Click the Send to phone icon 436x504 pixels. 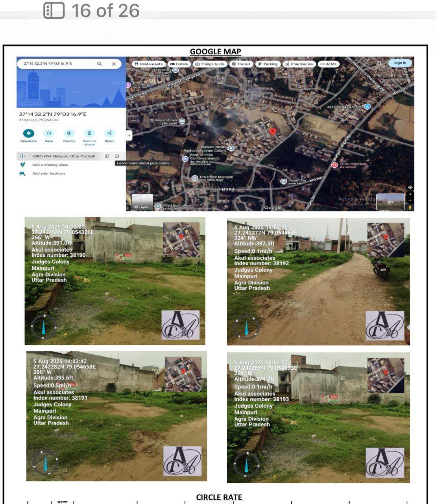89,133
